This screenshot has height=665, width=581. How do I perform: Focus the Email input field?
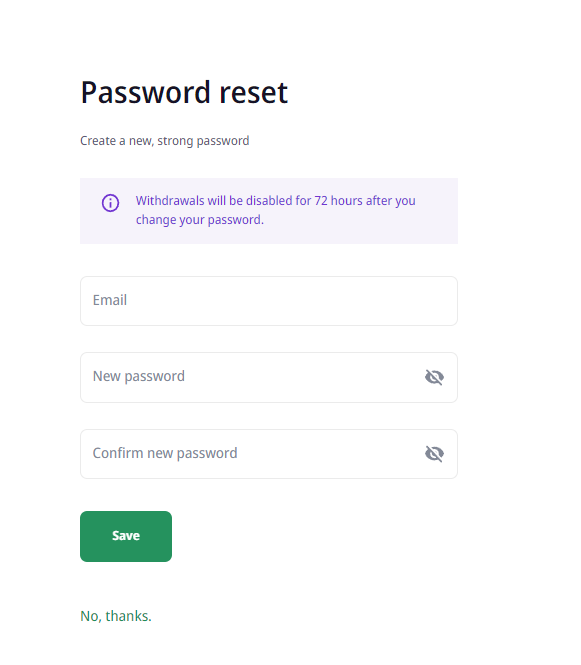click(269, 301)
